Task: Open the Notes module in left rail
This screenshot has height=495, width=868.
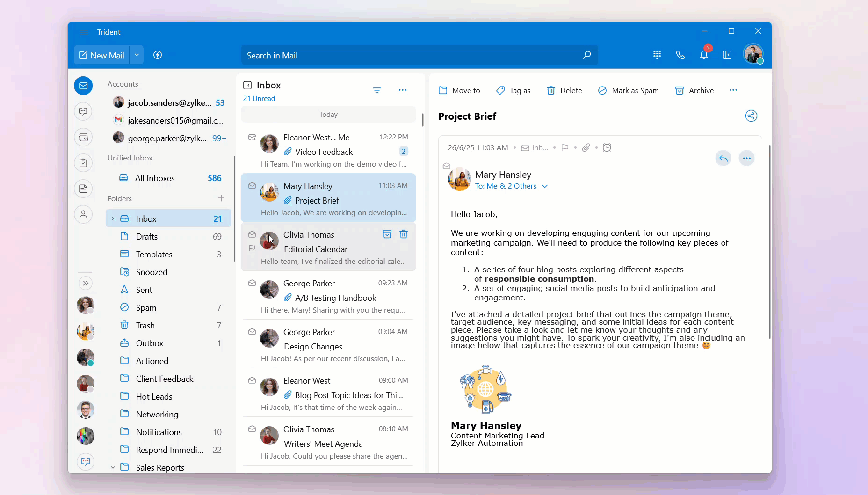Action: click(83, 189)
